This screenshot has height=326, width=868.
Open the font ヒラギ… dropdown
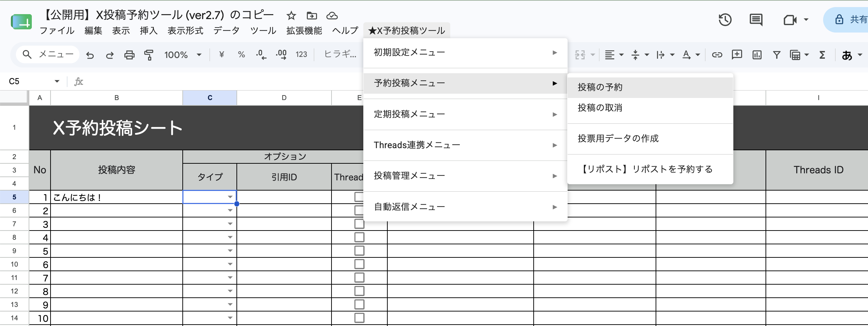click(340, 54)
